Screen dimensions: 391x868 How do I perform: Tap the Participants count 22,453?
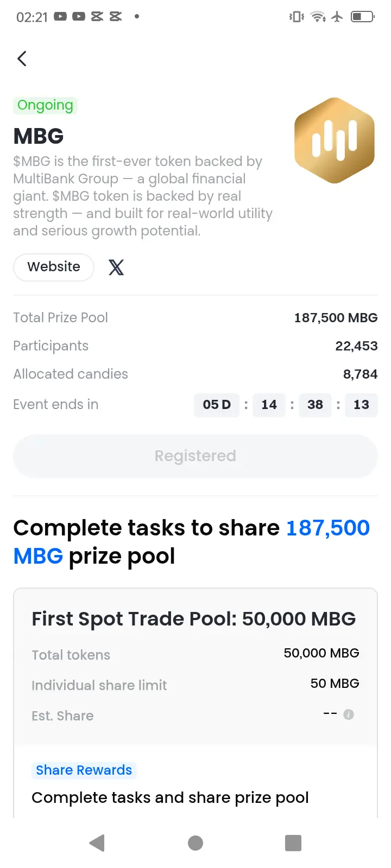click(356, 346)
